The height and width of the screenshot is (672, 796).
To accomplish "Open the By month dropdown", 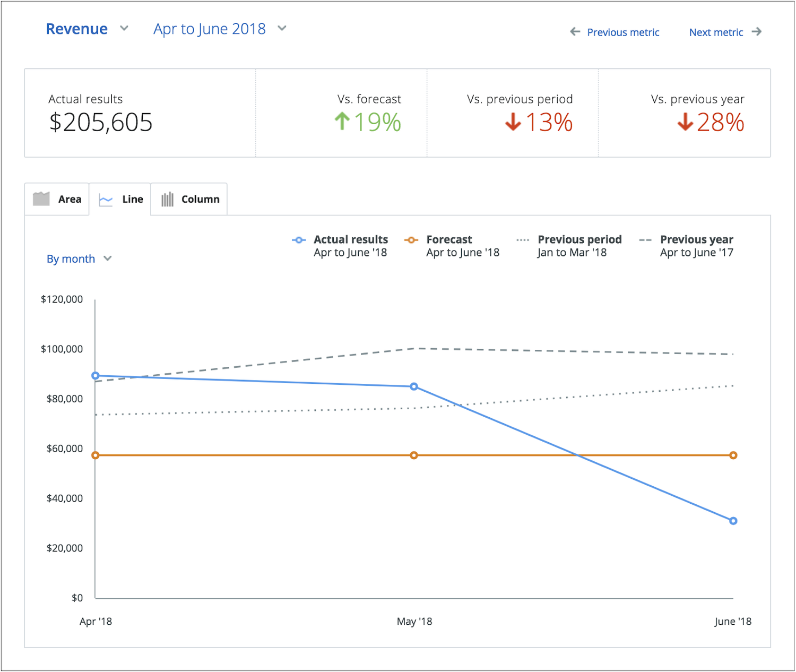I will coord(79,259).
